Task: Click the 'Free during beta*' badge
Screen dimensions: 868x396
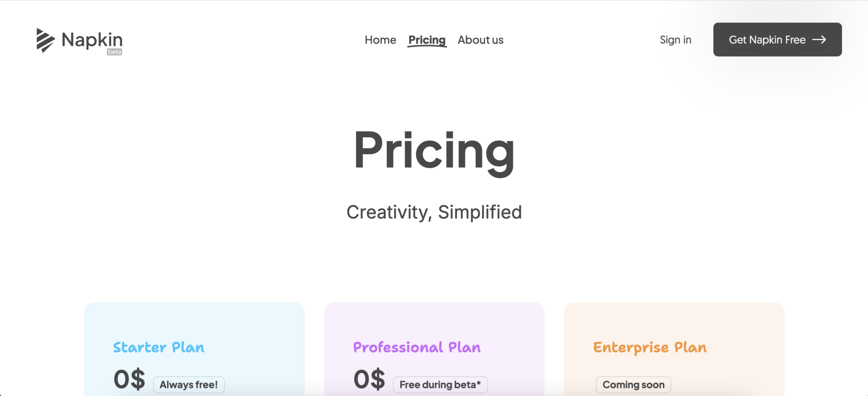Action: (440, 385)
